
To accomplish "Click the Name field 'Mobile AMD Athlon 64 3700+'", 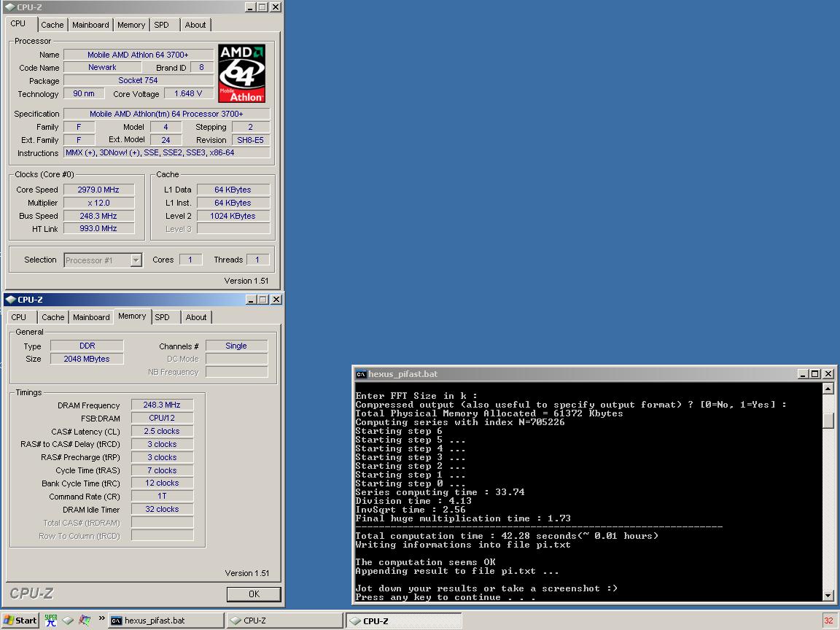I will (x=139, y=55).
